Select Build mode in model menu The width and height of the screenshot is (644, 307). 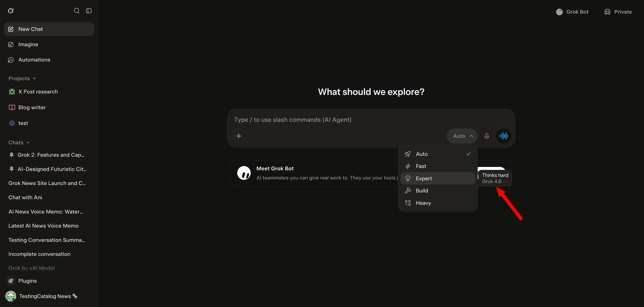point(438,191)
